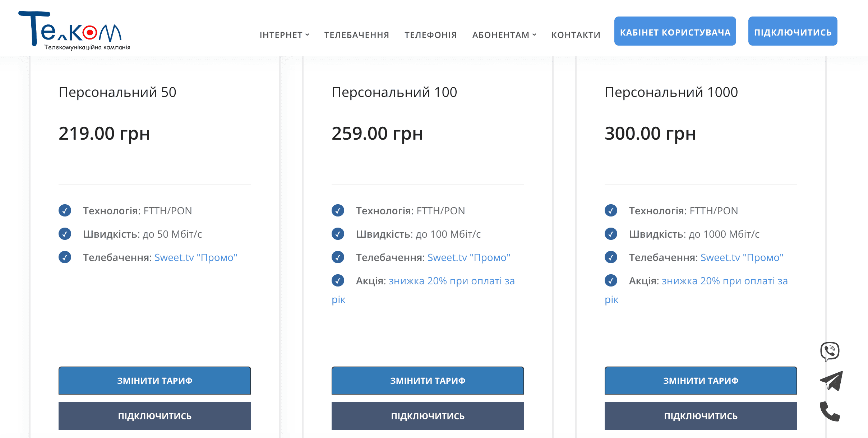Click ПІДКЛЮЧИТИСЬ under Персональний 100
Screen dimensions: 868x438
(x=428, y=416)
